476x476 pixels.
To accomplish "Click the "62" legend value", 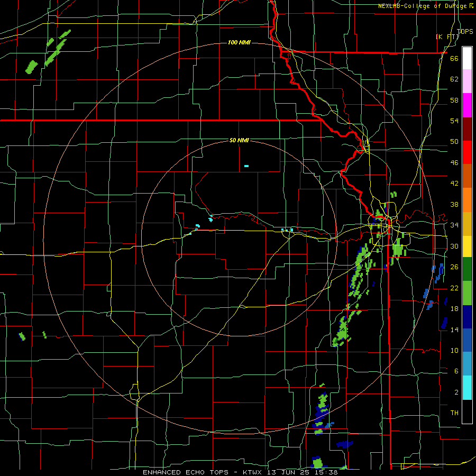I will click(x=454, y=79).
